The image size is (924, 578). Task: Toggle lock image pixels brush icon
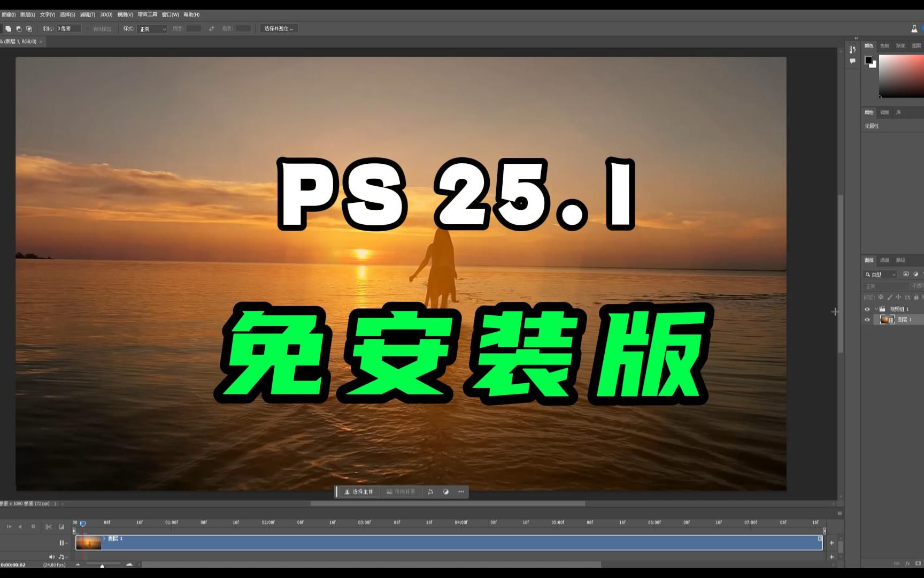[x=890, y=297]
